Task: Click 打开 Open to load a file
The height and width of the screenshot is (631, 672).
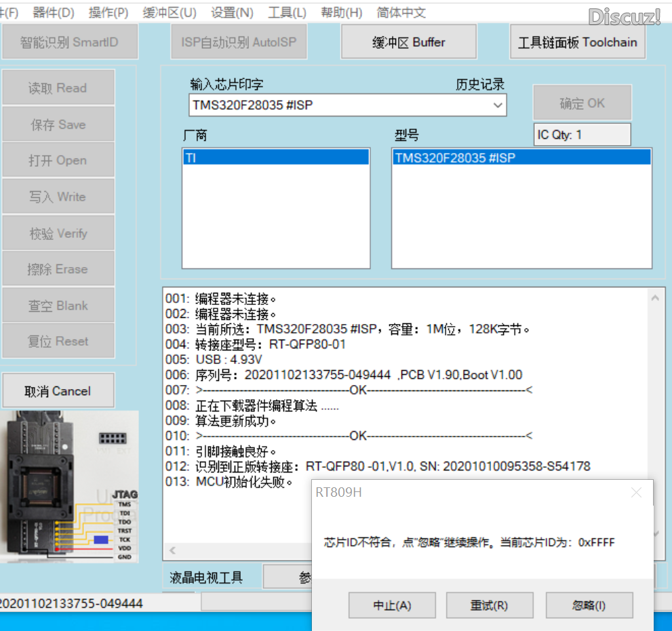Action: pos(58,160)
